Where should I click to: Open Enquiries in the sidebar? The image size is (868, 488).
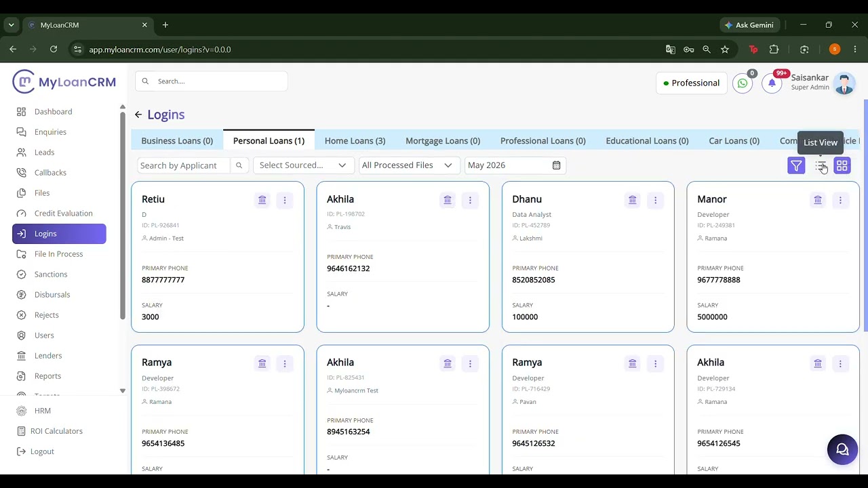[50, 132]
